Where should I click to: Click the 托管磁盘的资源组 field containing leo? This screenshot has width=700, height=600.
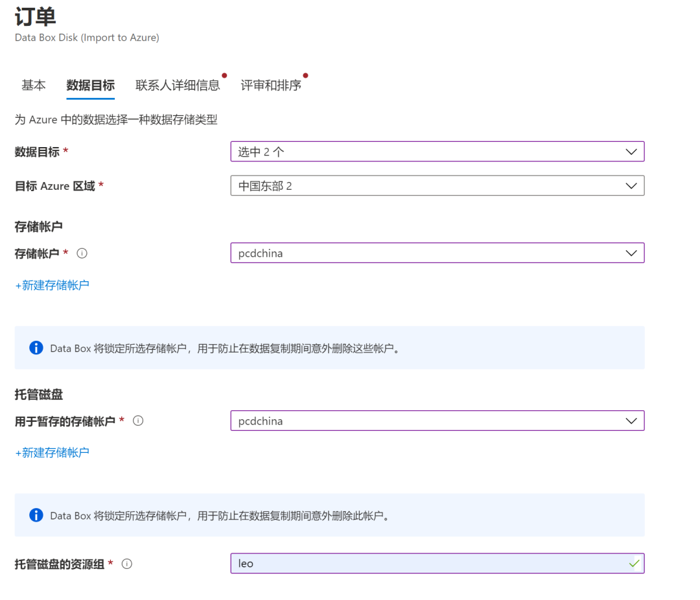point(437,564)
